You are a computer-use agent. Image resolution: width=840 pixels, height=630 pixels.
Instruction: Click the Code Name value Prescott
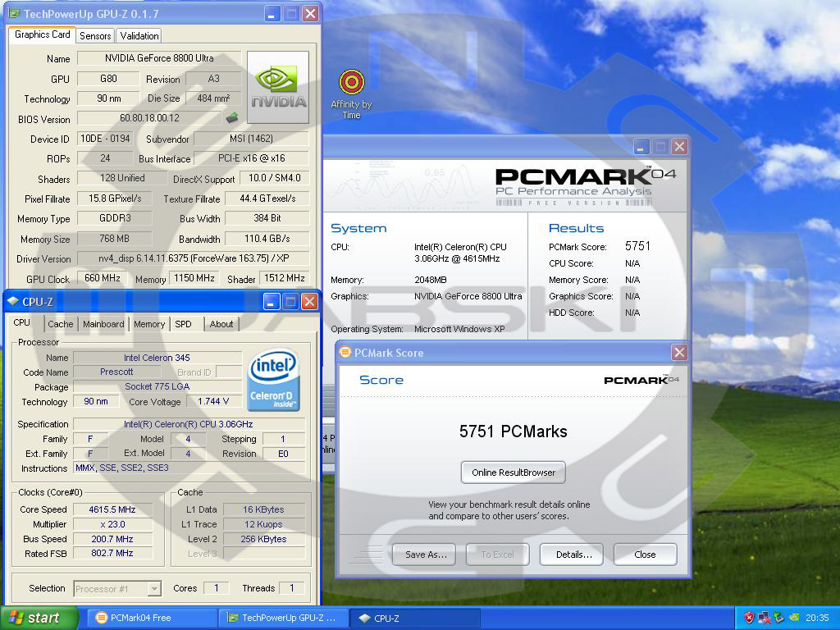pyautogui.click(x=116, y=372)
